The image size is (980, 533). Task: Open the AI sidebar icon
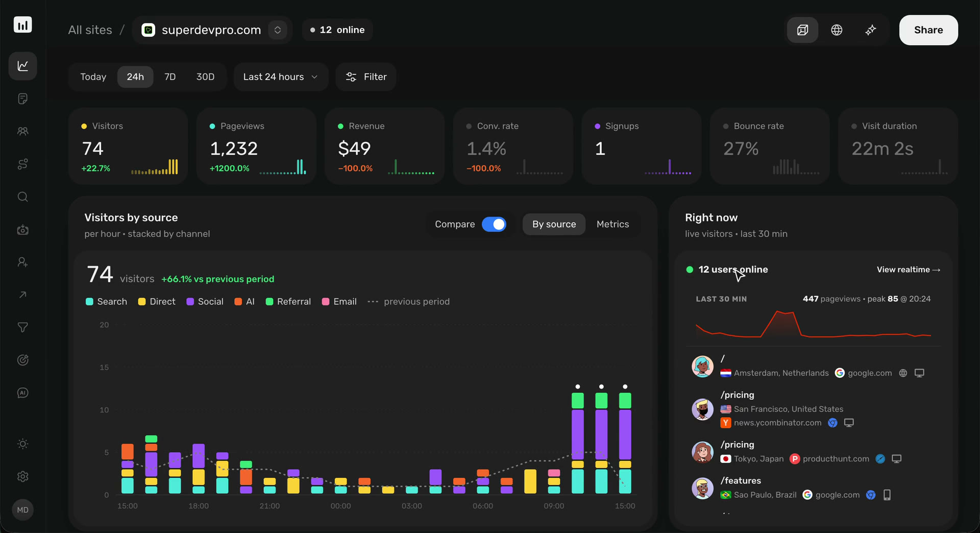click(22, 393)
